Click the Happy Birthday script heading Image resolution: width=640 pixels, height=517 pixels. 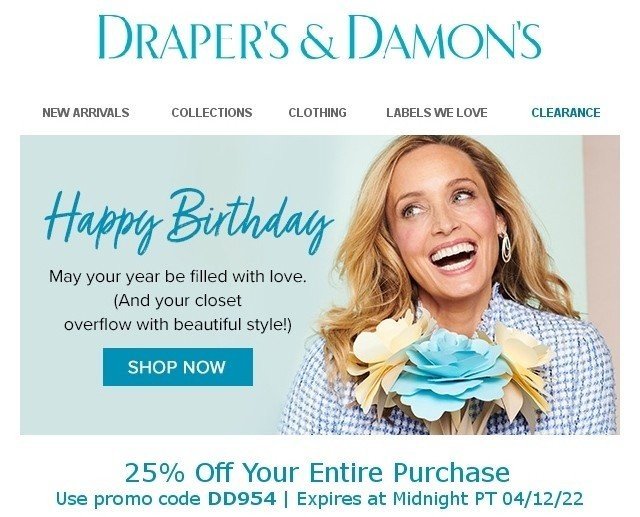point(188,221)
